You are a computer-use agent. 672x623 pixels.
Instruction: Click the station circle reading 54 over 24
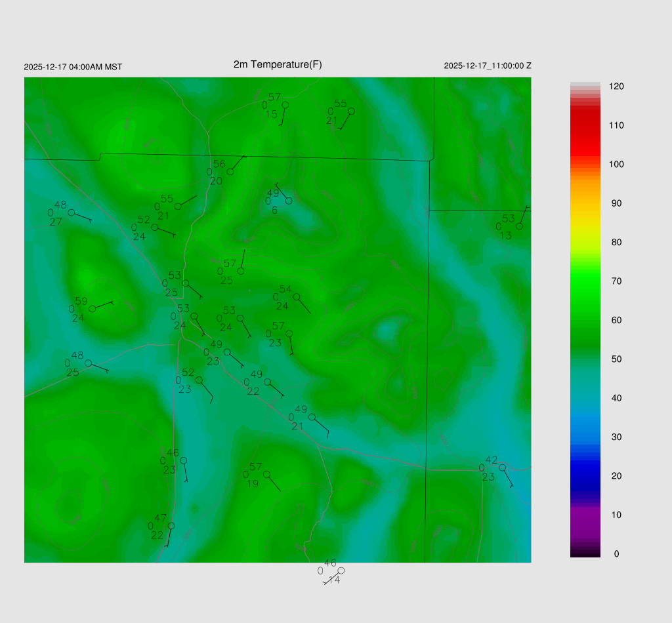pos(297,296)
